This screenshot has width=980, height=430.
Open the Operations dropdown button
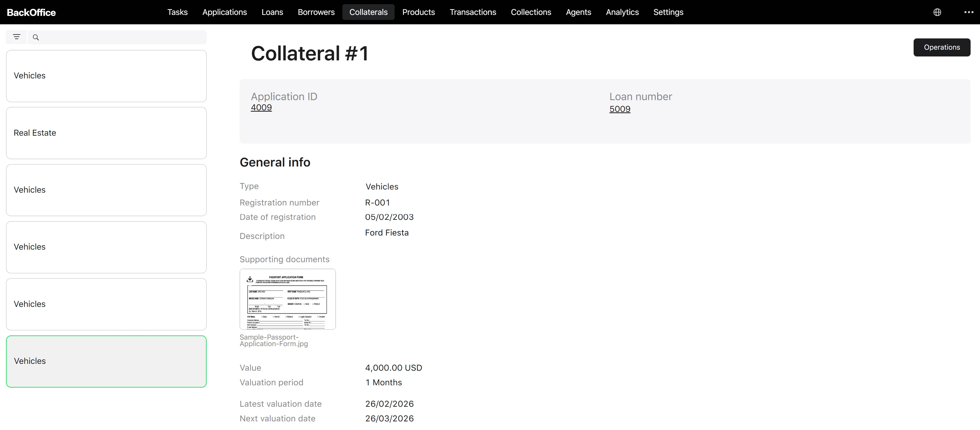[942, 47]
